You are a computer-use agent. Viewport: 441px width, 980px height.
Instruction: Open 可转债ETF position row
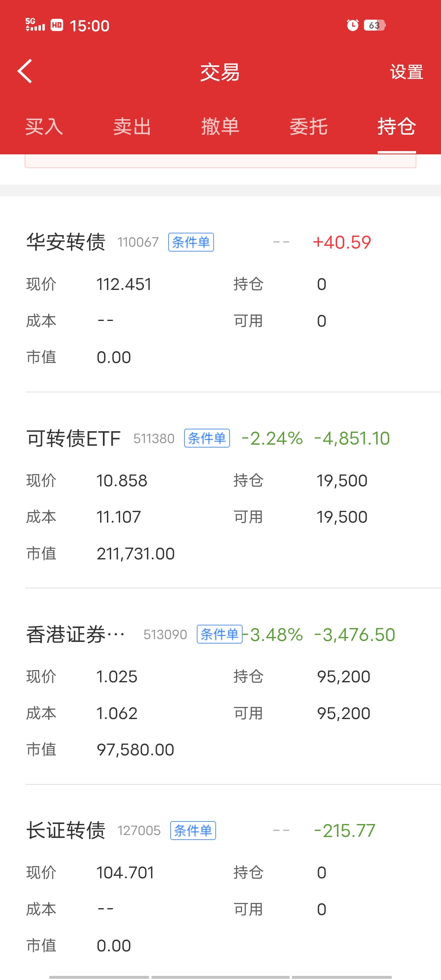point(73,439)
